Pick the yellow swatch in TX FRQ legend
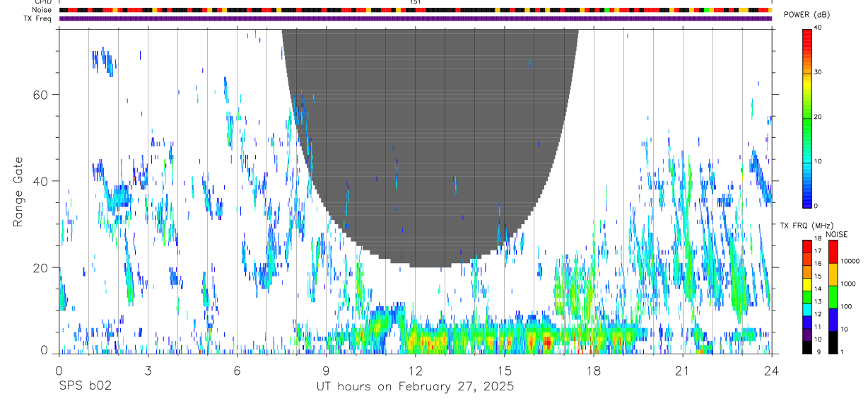The width and height of the screenshot is (868, 401). click(x=807, y=284)
